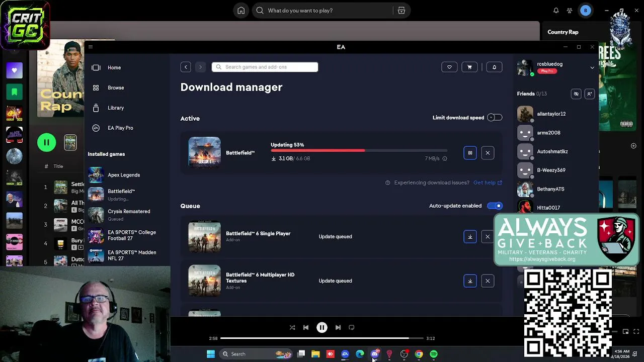
Task: Open Spotify browse icon beside search
Action: (x=401, y=11)
